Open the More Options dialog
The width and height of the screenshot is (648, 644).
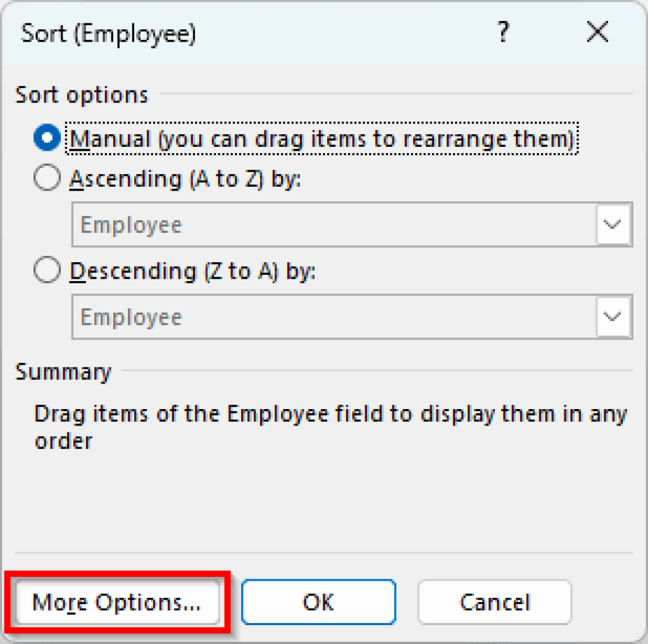tap(117, 602)
